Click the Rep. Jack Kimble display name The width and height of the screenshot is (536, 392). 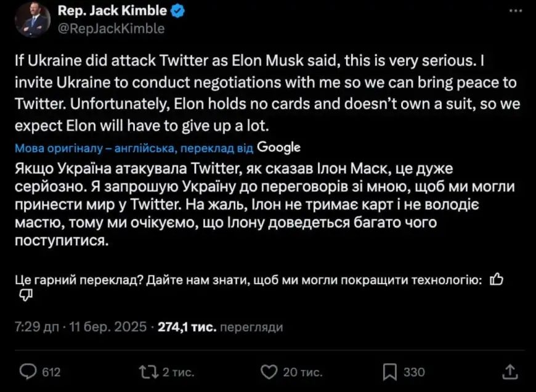click(x=112, y=10)
